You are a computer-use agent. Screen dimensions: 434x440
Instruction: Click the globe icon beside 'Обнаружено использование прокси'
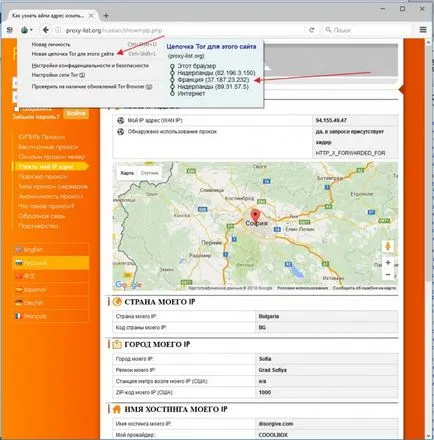[120, 132]
